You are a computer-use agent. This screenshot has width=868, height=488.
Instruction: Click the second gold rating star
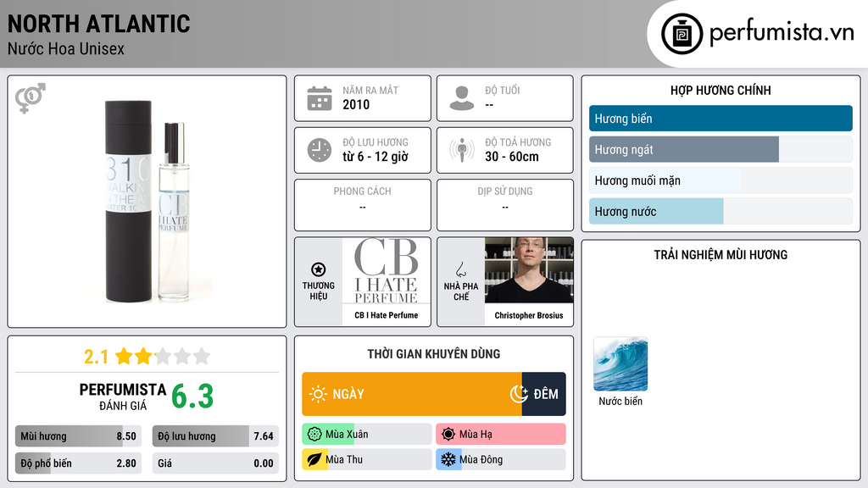142,356
